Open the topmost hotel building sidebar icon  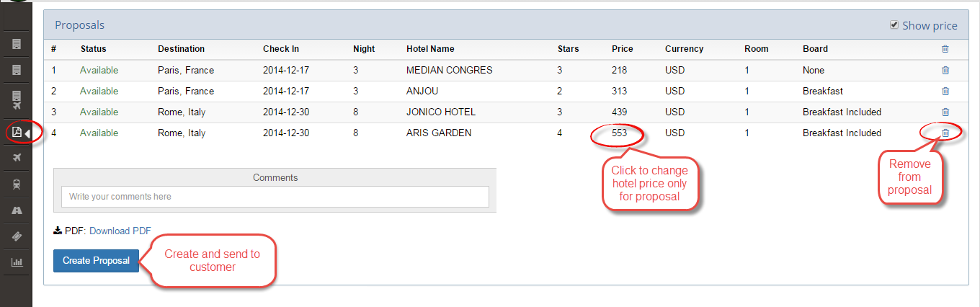point(17,44)
